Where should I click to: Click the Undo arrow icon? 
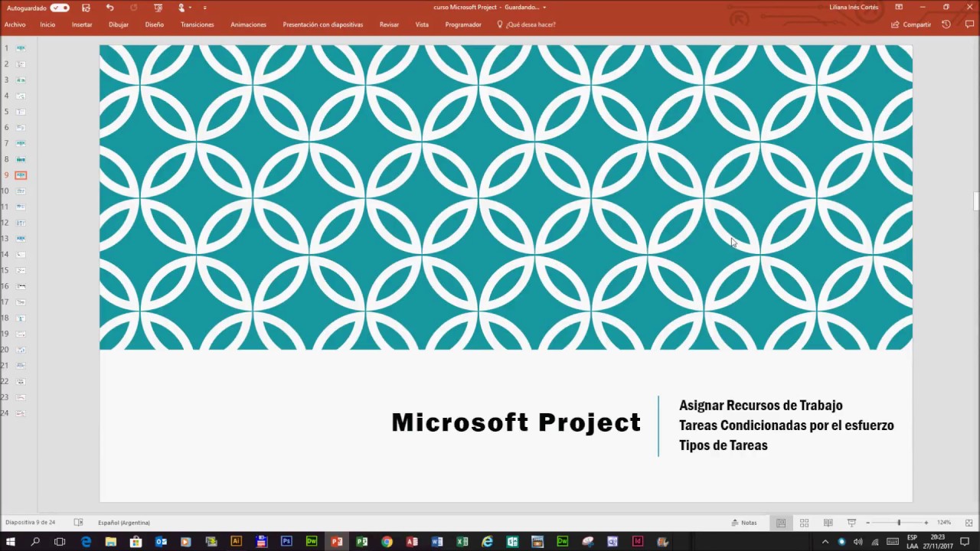pyautogui.click(x=110, y=8)
